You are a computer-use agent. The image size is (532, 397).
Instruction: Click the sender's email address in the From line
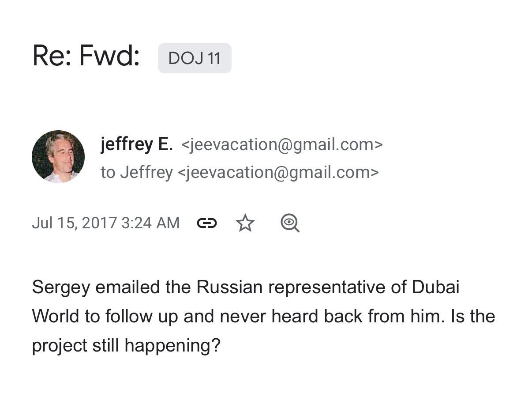(282, 144)
